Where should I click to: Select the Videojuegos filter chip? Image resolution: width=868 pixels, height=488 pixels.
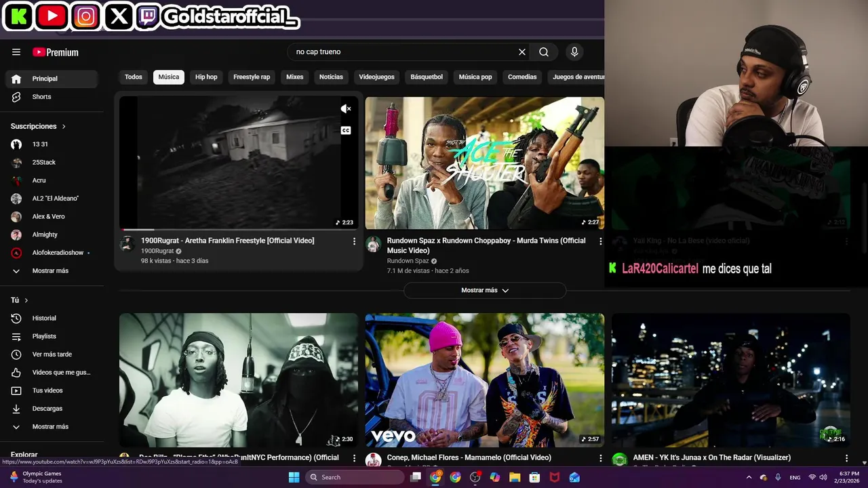tap(376, 77)
